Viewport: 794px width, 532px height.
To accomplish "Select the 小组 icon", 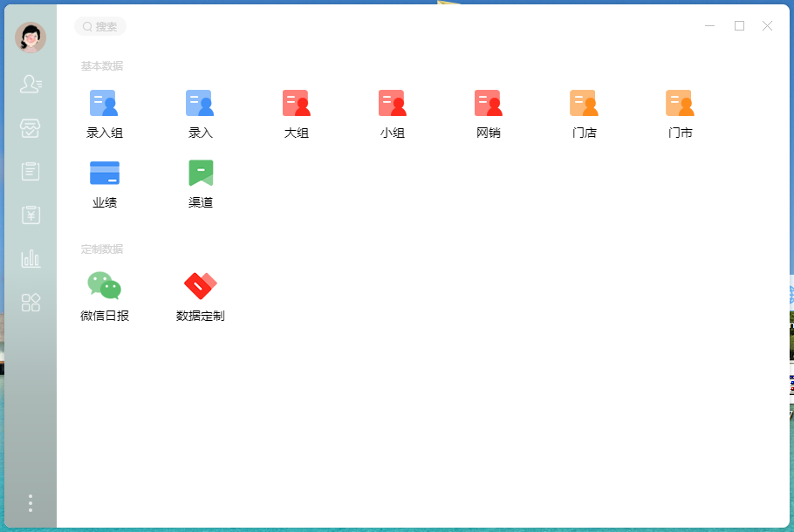I will pos(393,103).
